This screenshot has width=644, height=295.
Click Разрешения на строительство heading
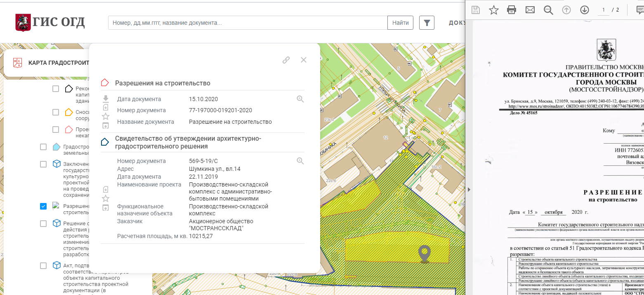[x=163, y=83]
